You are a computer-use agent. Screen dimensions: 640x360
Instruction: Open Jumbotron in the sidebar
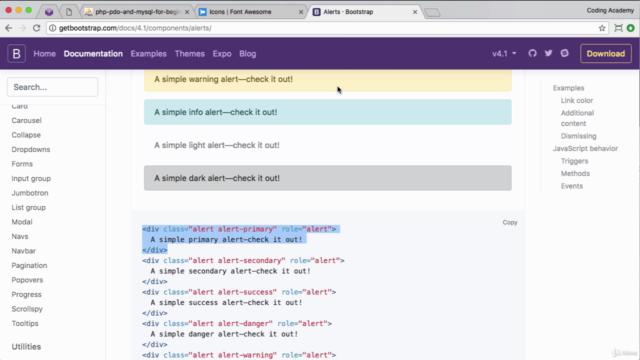click(30, 193)
